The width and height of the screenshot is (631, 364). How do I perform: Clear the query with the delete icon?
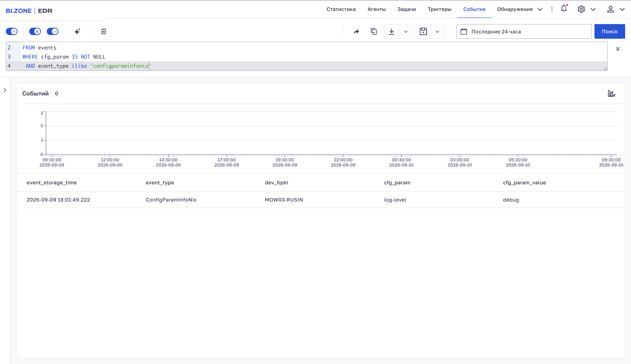tap(104, 32)
